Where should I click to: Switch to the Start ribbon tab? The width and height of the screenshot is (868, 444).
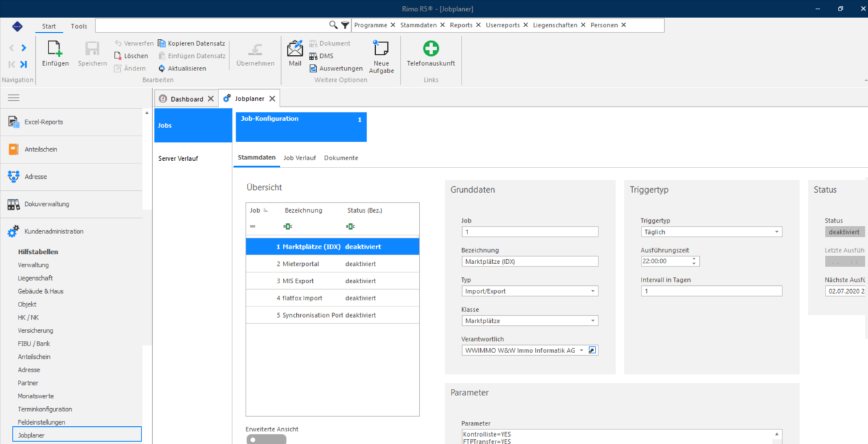coord(49,26)
